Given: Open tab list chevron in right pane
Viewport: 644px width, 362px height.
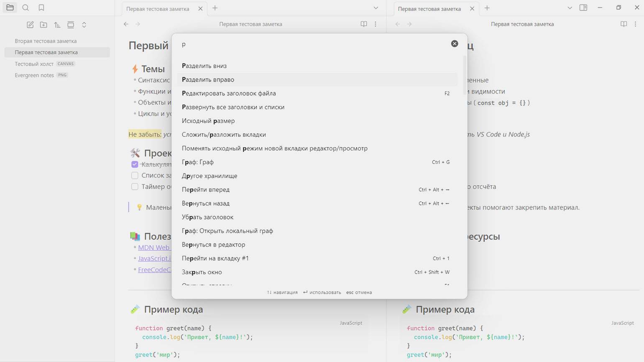Looking at the screenshot, I should pyautogui.click(x=570, y=8).
